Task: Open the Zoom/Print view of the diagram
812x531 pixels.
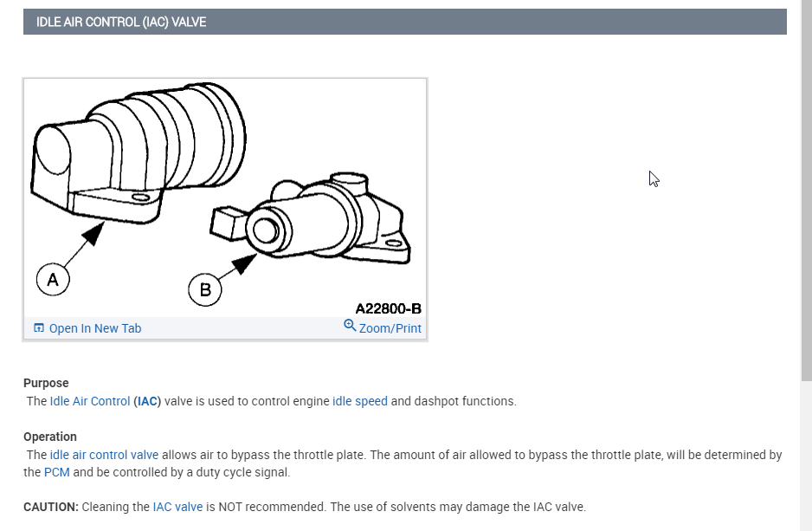Action: pos(390,328)
